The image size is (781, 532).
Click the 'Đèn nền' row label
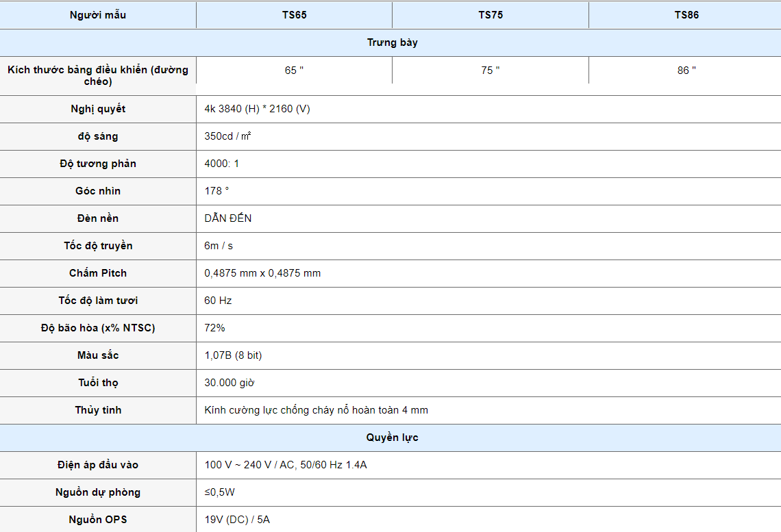coord(98,218)
